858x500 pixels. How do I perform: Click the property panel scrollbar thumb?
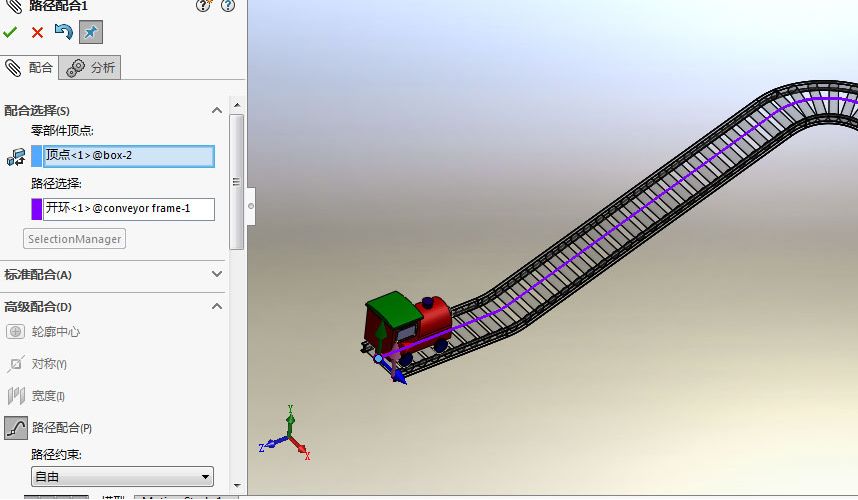[x=236, y=182]
